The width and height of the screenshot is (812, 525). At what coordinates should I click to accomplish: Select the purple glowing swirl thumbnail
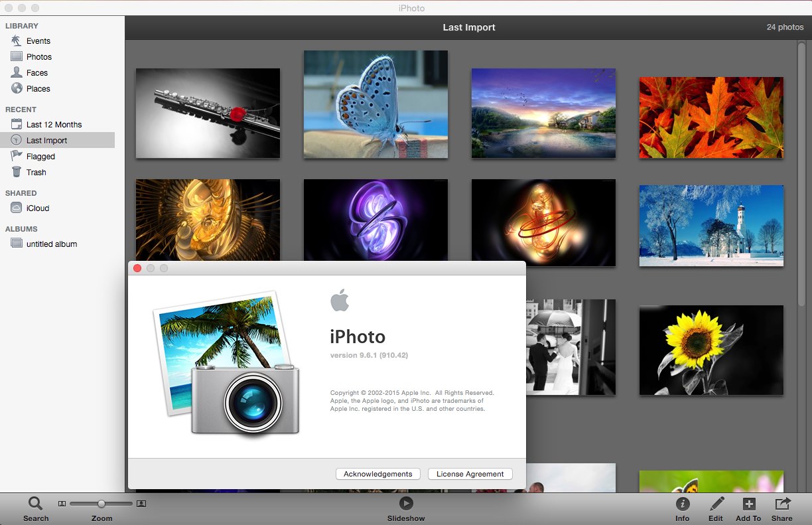[375, 220]
